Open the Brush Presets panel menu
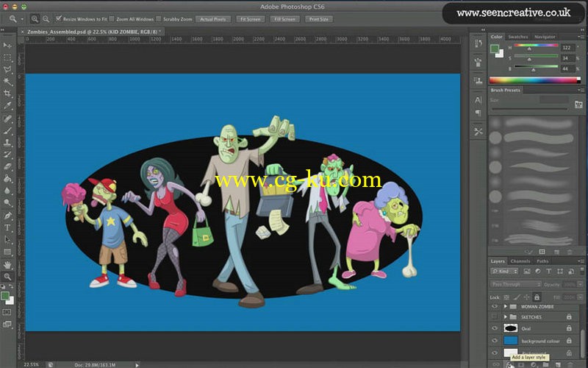 [581, 90]
